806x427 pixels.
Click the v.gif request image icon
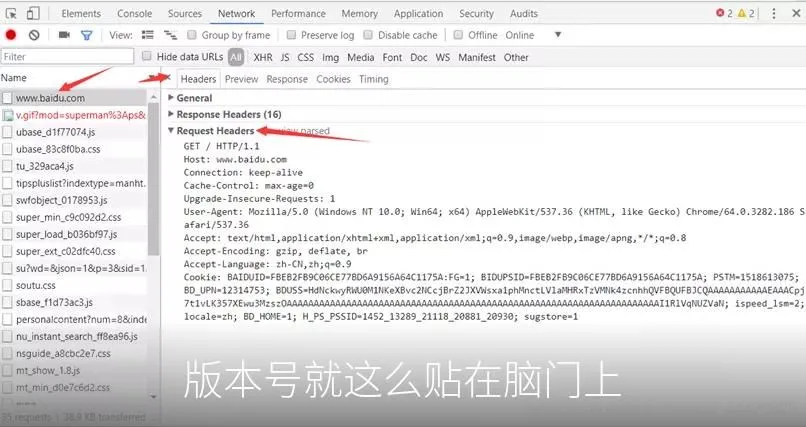(x=8, y=115)
